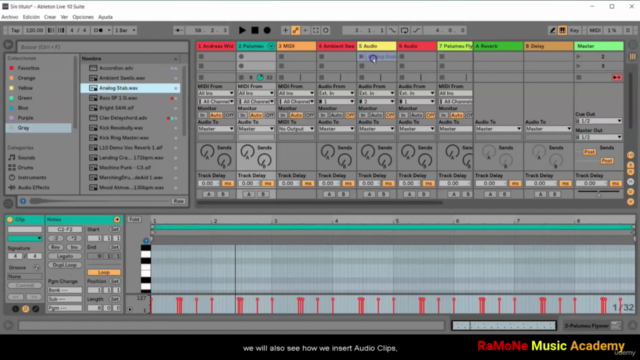Open the Audio Effects category
The height and width of the screenshot is (360, 640).
[x=33, y=187]
